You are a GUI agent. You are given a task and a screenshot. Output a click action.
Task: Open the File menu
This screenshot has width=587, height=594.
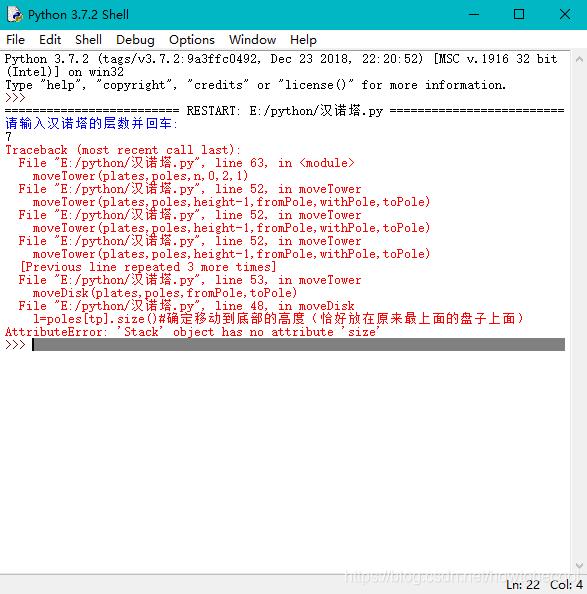[x=15, y=40]
